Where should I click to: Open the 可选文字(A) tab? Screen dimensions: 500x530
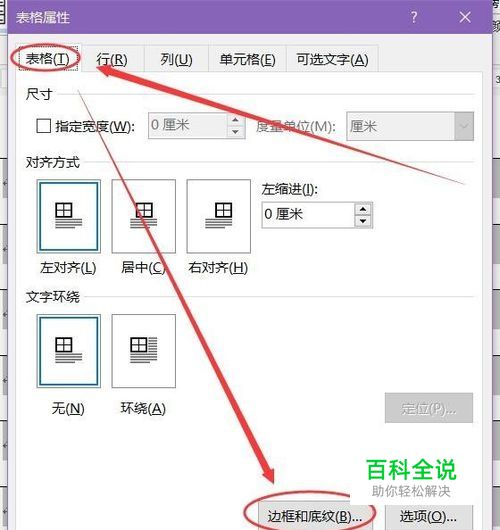tap(332, 60)
